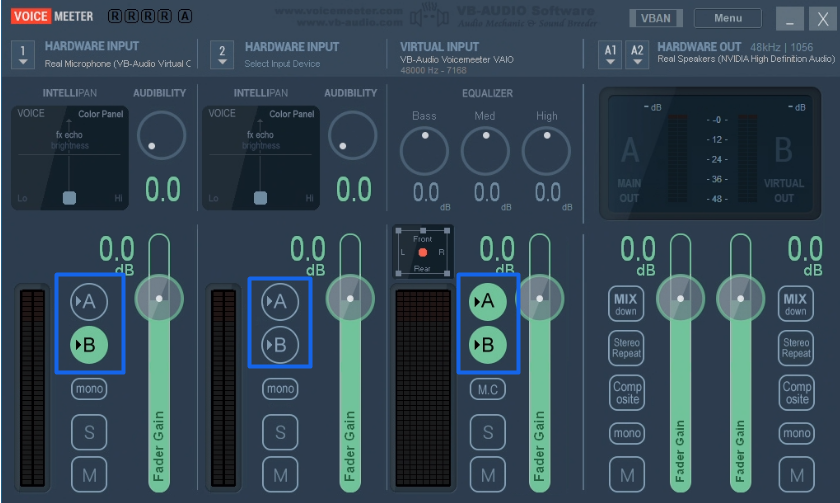Open A2 hardware output device selector
The height and width of the screenshot is (503, 840).
pos(637,55)
